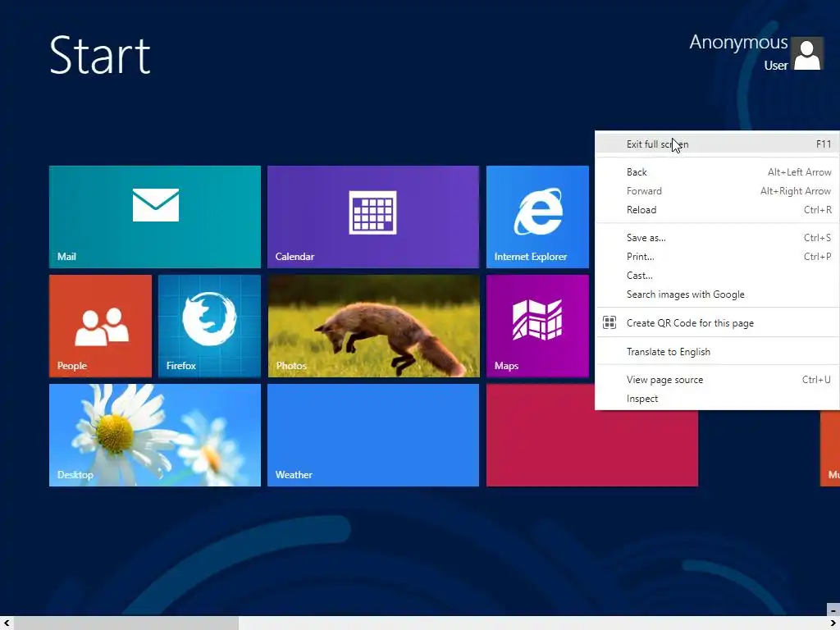This screenshot has height=630, width=840.
Task: Click the crimson tile next to Weather
Action: [592, 448]
